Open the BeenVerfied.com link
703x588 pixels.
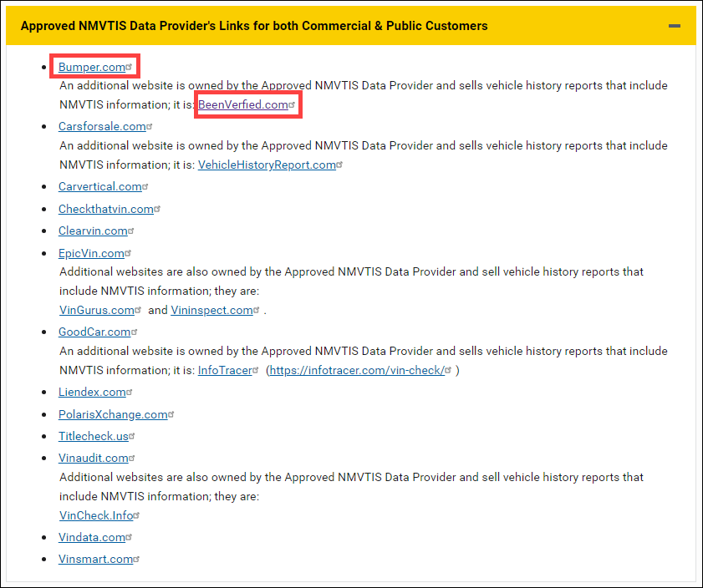click(243, 104)
